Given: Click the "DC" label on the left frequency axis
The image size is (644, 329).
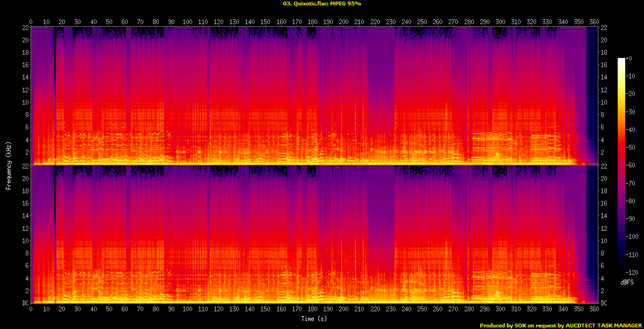Looking at the screenshot, I should [x=24, y=303].
